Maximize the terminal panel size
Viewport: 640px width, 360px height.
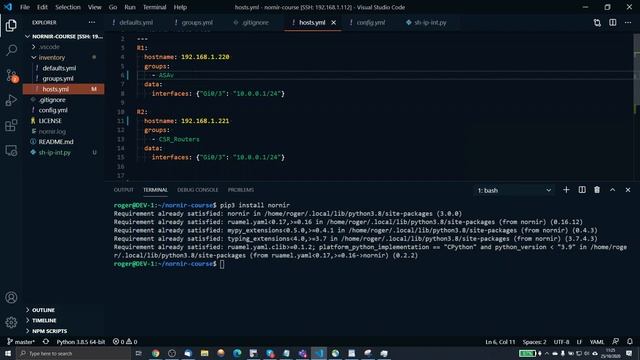(x=613, y=190)
